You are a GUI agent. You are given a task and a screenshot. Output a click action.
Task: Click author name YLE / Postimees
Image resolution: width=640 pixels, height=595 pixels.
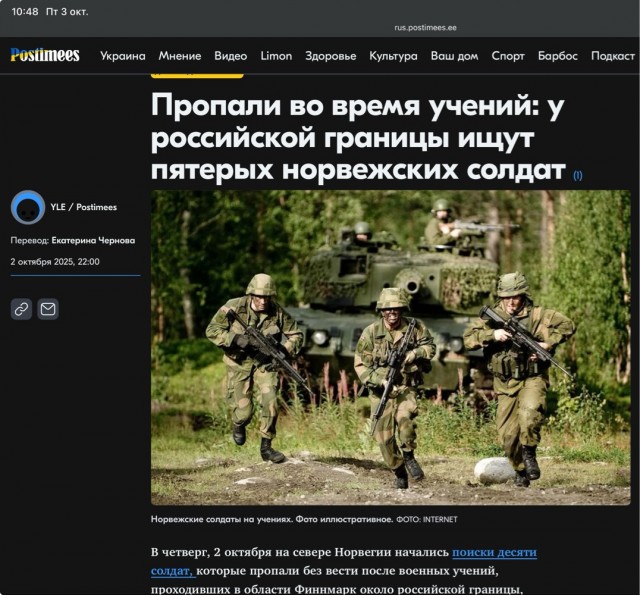tap(84, 207)
